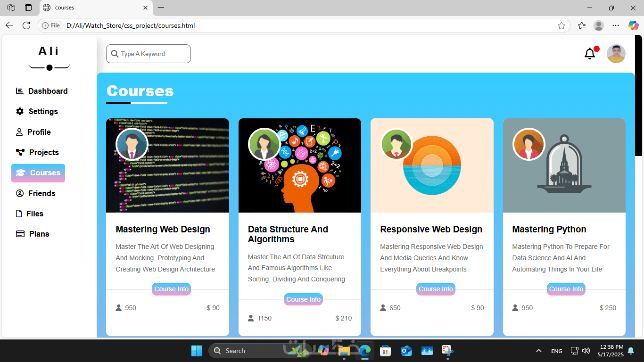Click the Mastering Python title
Screen dimensions: 644x362
click(x=549, y=230)
